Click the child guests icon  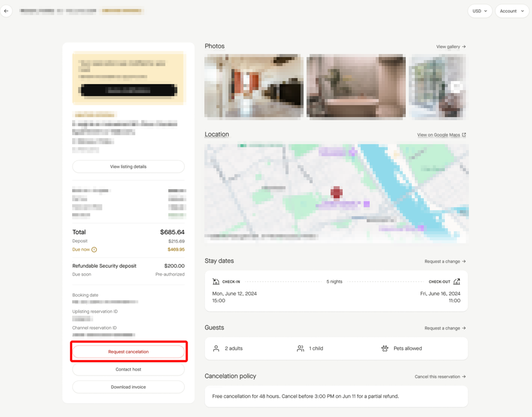click(300, 348)
